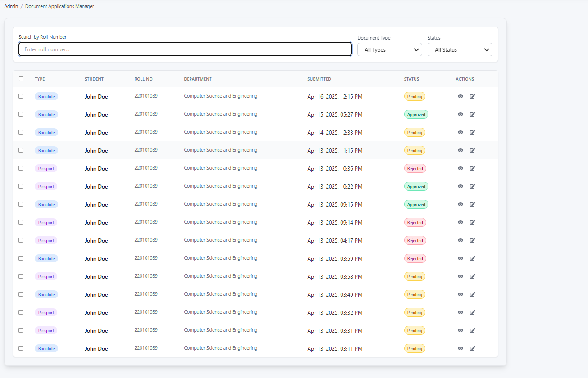588x378 pixels.
Task: Select the Apr 13, 03:32 PM row checkbox
Action: pos(21,312)
